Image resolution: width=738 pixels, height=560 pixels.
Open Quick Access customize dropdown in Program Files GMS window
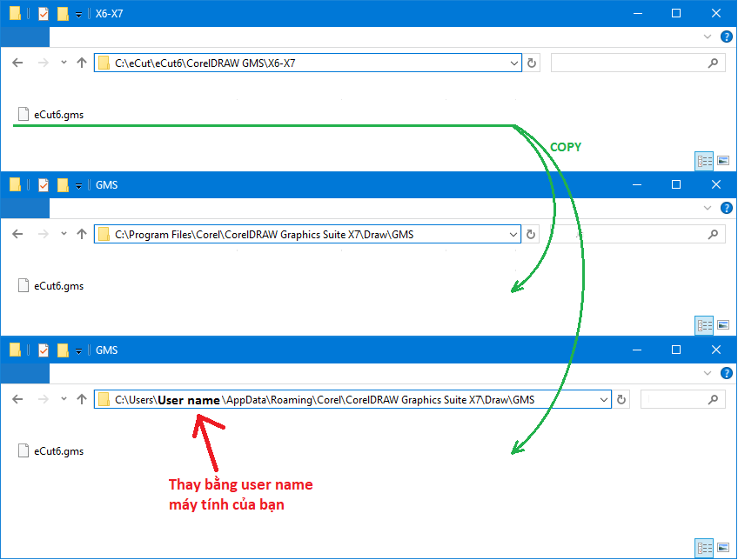coord(78,186)
